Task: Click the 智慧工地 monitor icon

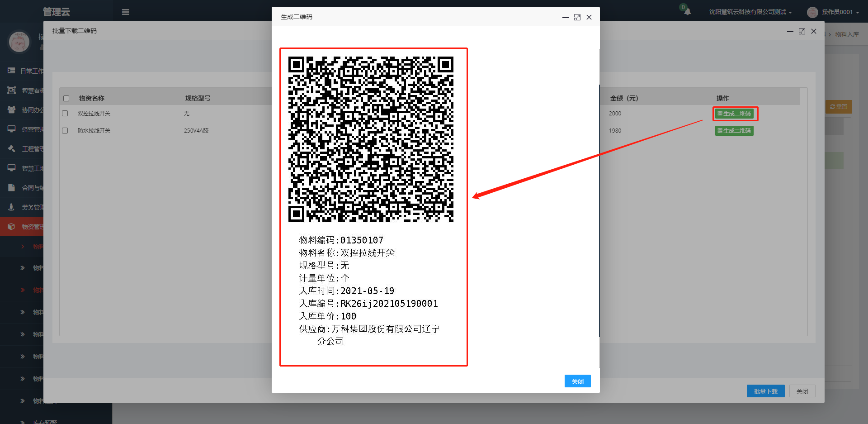Action: coord(11,168)
